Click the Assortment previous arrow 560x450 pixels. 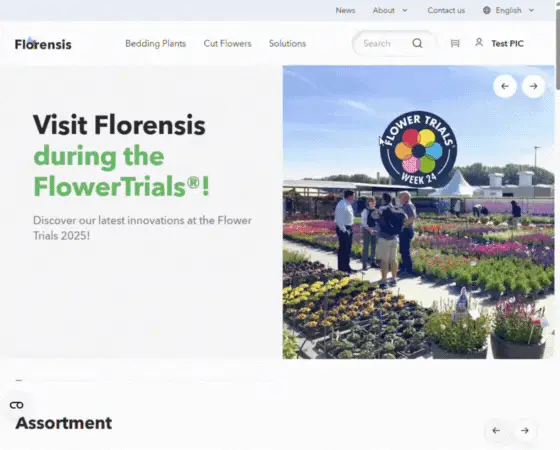click(x=496, y=430)
